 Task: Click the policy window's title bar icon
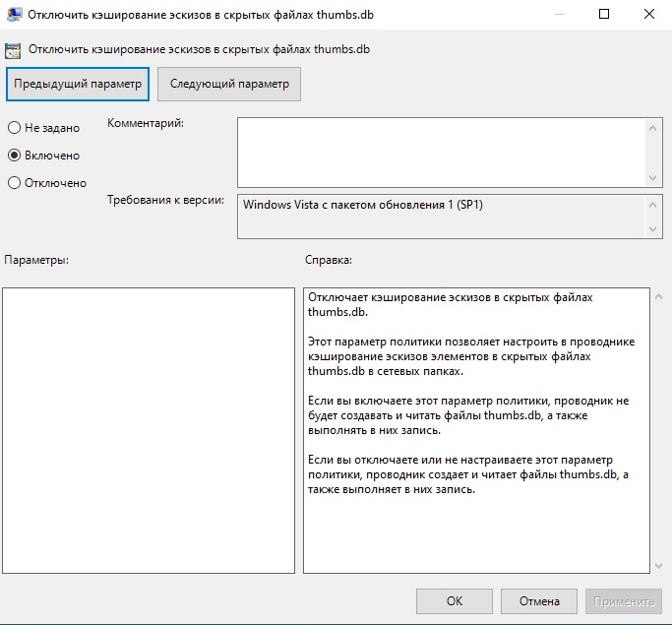coord(15,15)
